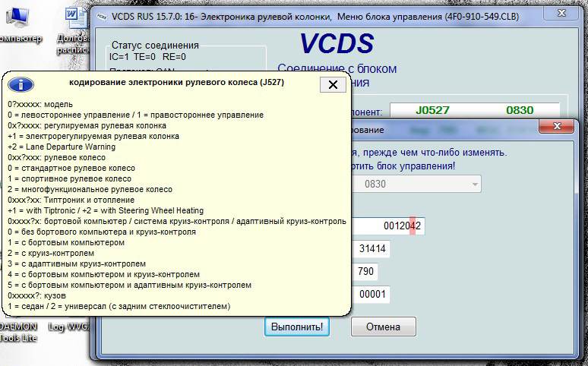Image resolution: width=588 pixels, height=366 pixels.
Task: Click tooltip line '2 = многофункциональное рулевое колесо'
Action: tap(90, 189)
